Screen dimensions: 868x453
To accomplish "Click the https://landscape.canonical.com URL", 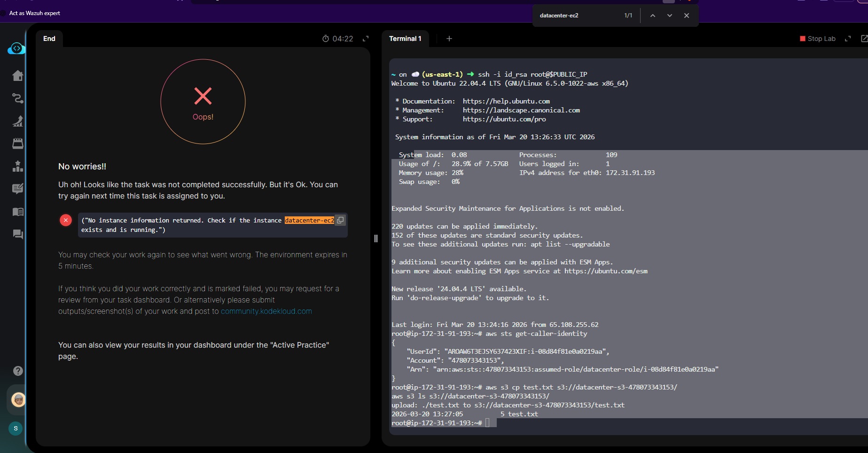I will (x=521, y=110).
